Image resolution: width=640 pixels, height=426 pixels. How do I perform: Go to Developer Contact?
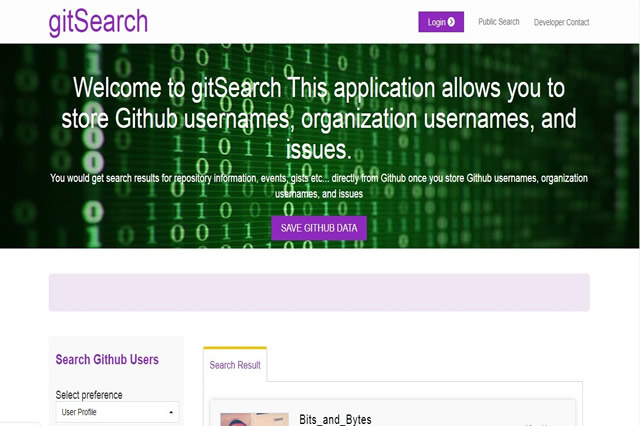561,22
